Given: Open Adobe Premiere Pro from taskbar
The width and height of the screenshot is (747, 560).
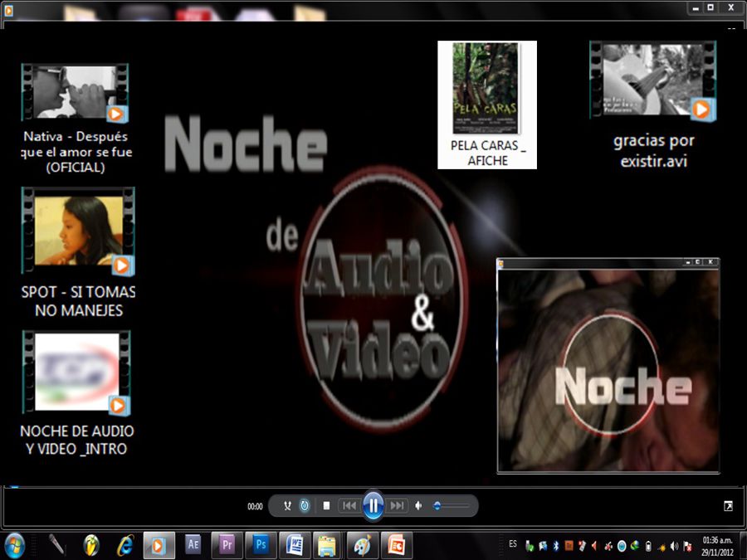Looking at the screenshot, I should (x=227, y=545).
